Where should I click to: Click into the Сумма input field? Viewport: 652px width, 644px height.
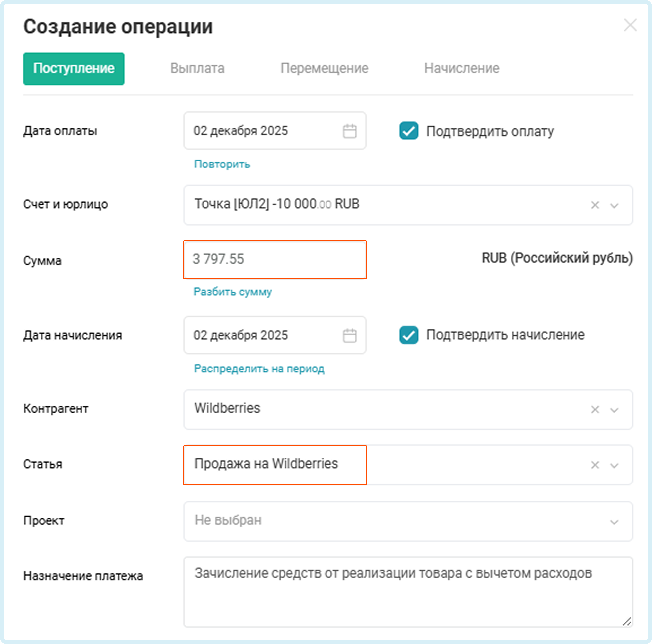coord(275,260)
